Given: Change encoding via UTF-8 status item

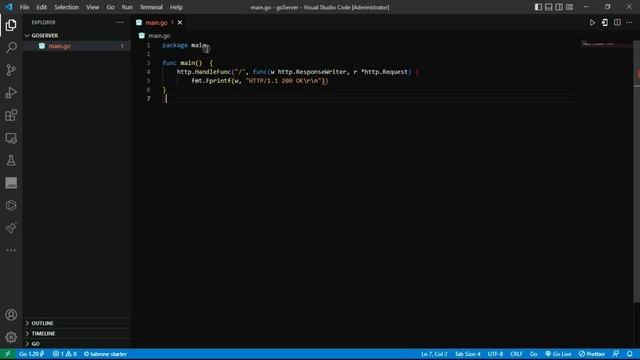Looking at the screenshot, I should click(x=495, y=354).
